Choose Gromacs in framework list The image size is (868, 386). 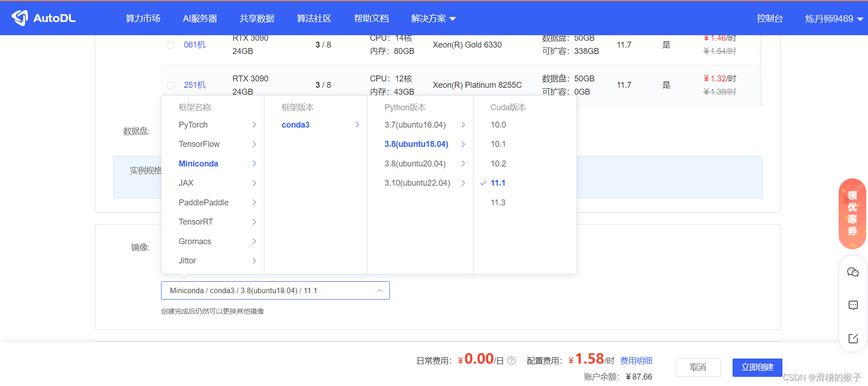coord(195,241)
